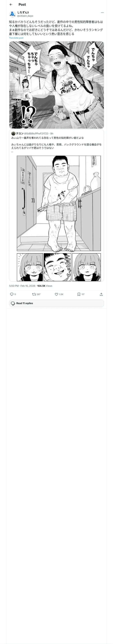Expand the quoted post's truncated text ellipsis
Viewport: 113px width, 644px height.
(12, 151)
